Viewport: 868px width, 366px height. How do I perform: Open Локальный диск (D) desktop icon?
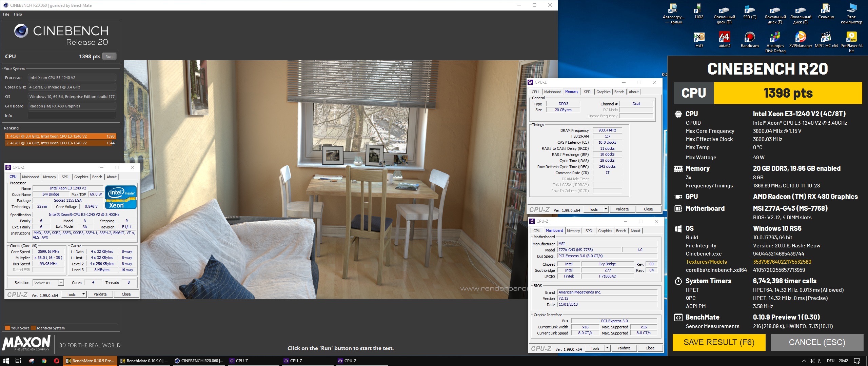(724, 14)
